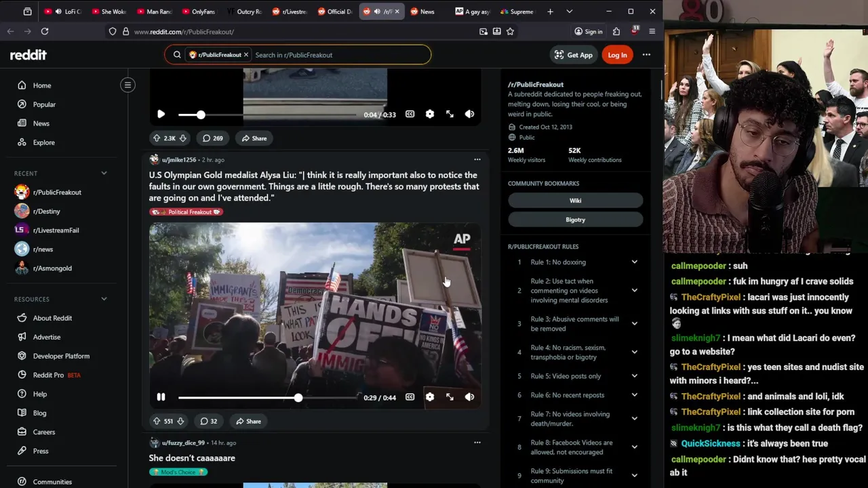Mute the Alysa Liu video

[x=469, y=397]
